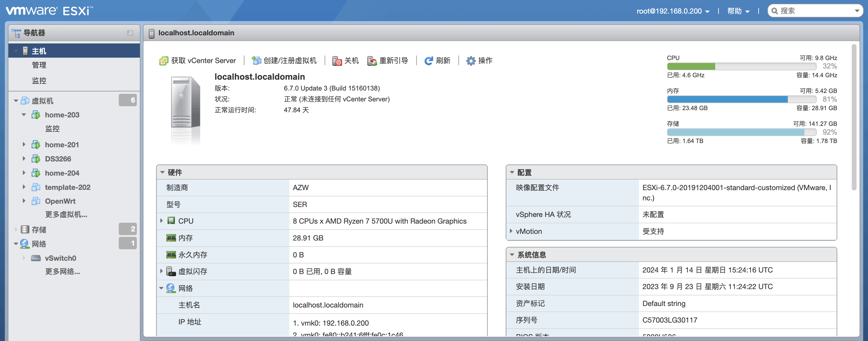Click the home-203 VM icon
The width and height of the screenshot is (868, 341).
coord(36,115)
